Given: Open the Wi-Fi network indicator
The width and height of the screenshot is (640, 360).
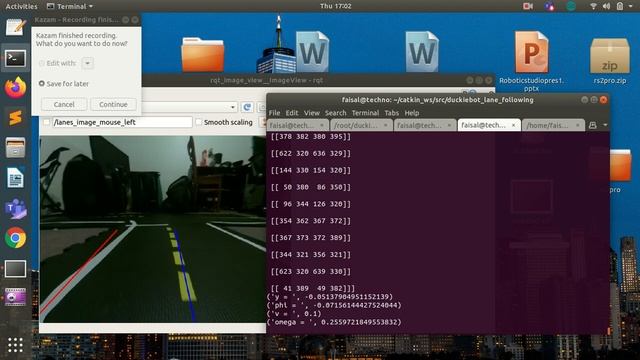Looking at the screenshot, I should click(x=593, y=6).
